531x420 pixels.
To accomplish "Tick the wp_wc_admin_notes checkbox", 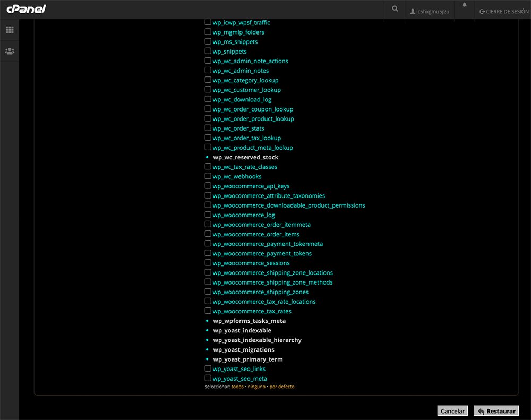I will 208,70.
